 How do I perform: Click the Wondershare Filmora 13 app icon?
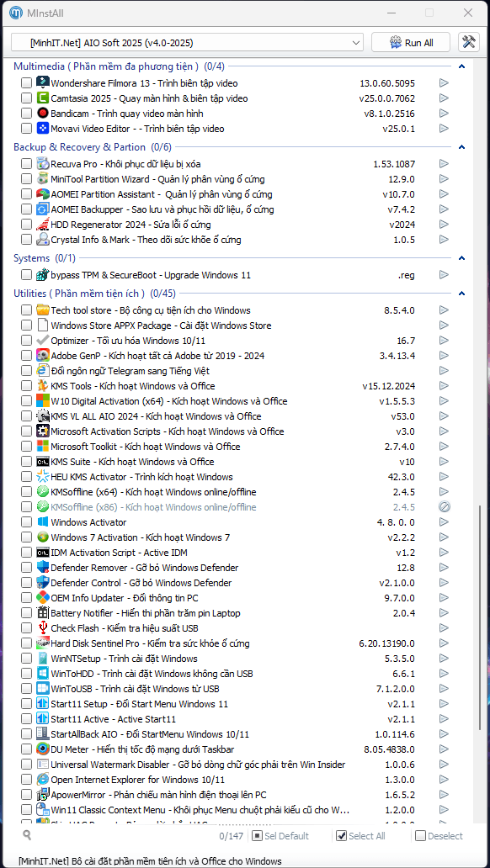tap(43, 83)
